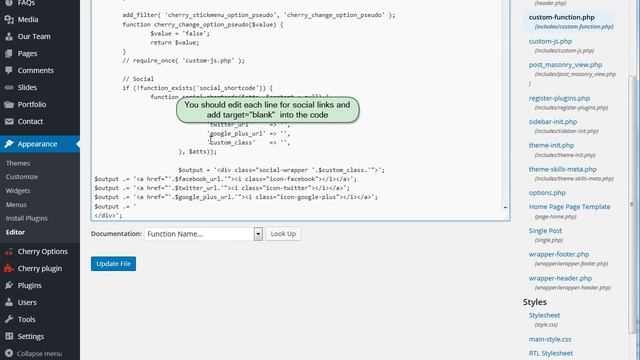The image size is (640, 360).
Task: Open the Stylesheet style.css link
Action: coord(544,315)
